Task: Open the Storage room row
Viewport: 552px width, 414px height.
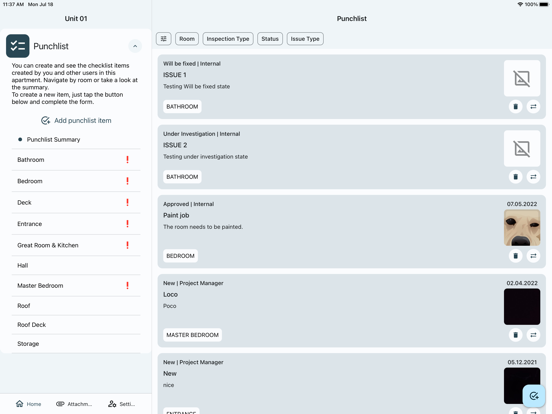Action: [x=76, y=344]
